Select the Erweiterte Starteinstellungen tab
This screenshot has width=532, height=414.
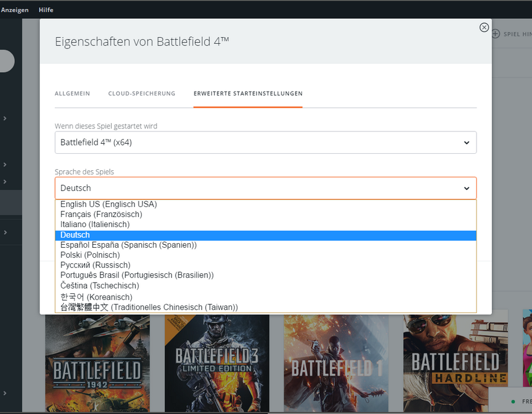coord(248,93)
